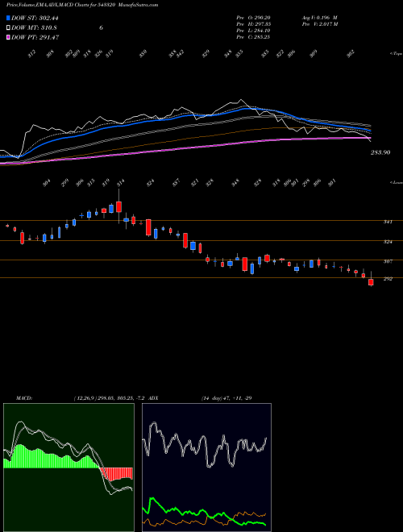The height and width of the screenshot is (532, 403).
Task: Click the 283.90 last price label
Action: pyautogui.click(x=380, y=152)
